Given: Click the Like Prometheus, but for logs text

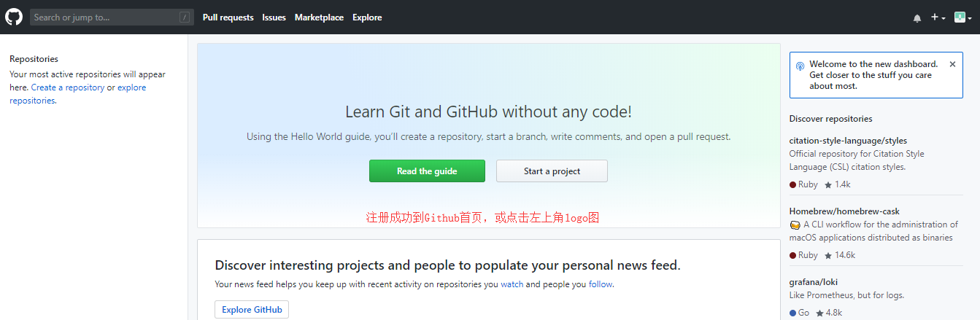Looking at the screenshot, I should pos(846,295).
